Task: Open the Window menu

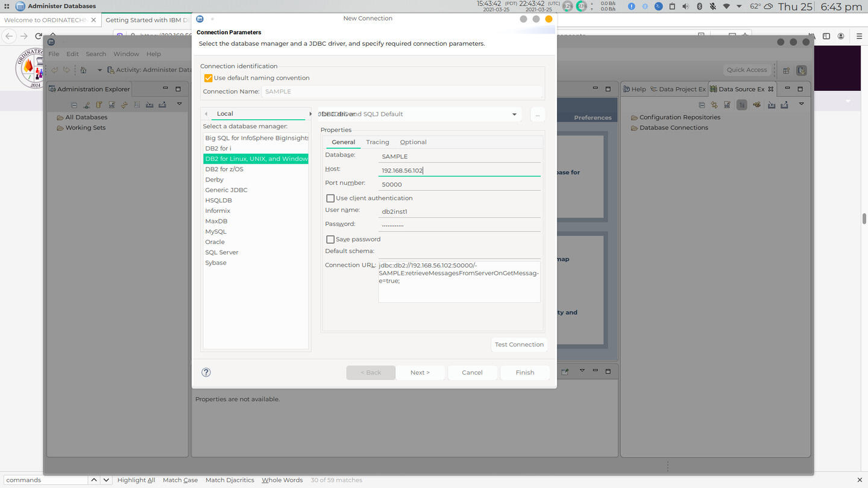Action: click(126, 54)
